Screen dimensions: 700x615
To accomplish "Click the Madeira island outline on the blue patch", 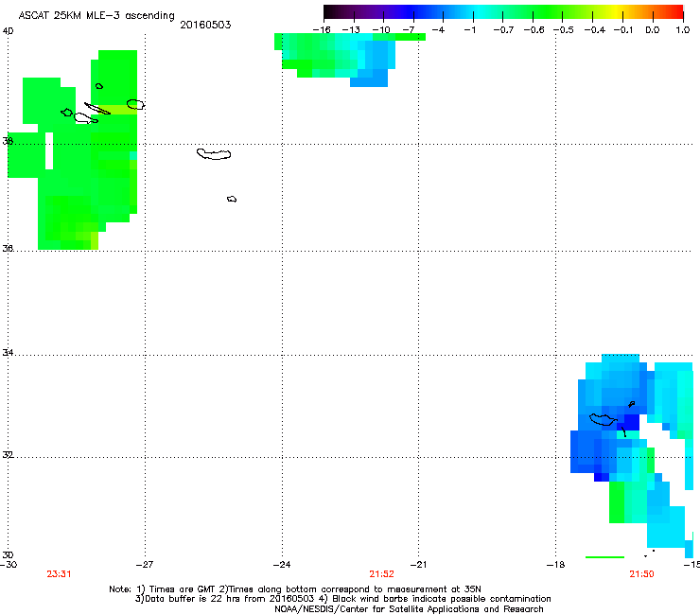I will tap(604, 419).
